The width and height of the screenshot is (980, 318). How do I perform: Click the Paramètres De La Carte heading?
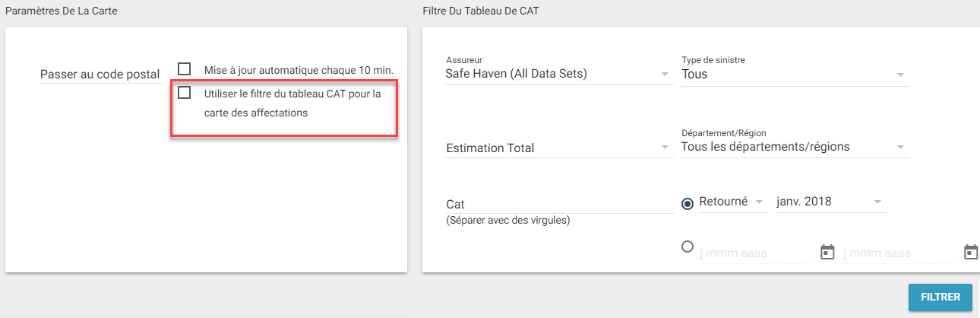click(61, 11)
